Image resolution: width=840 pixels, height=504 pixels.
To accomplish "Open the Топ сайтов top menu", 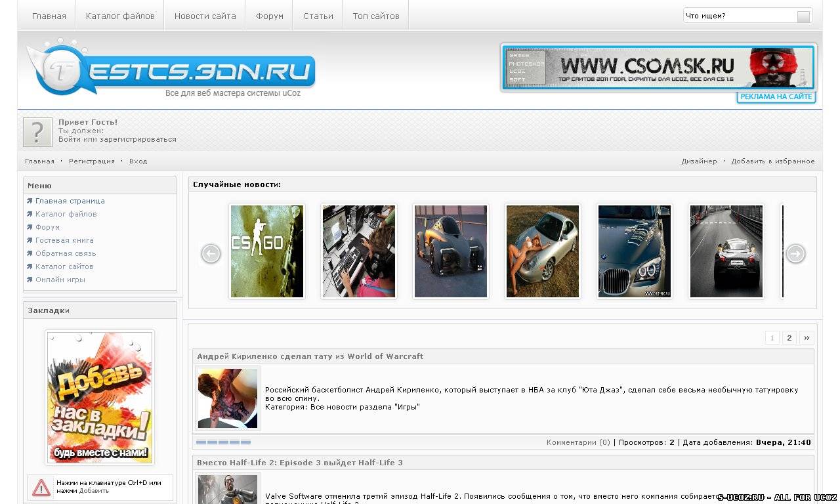I will click(x=376, y=16).
